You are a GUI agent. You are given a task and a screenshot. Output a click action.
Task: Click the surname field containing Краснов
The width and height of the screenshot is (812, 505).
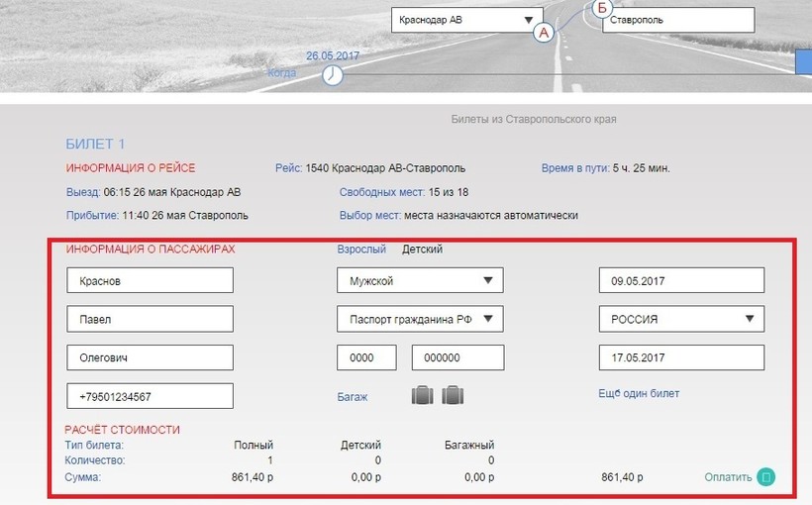coord(150,281)
